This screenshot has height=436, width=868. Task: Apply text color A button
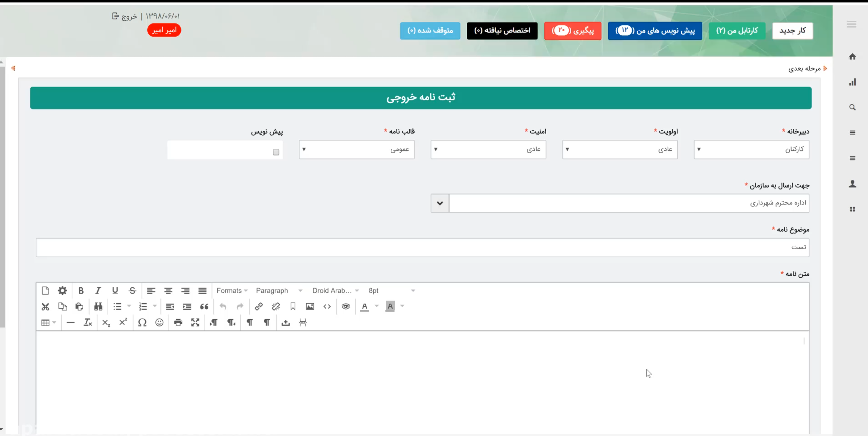coord(365,306)
